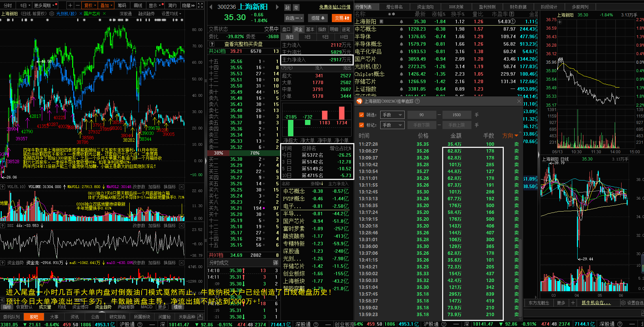Close the 挂单追踪 window
This screenshot has width=644, height=327.
tap(519, 101)
